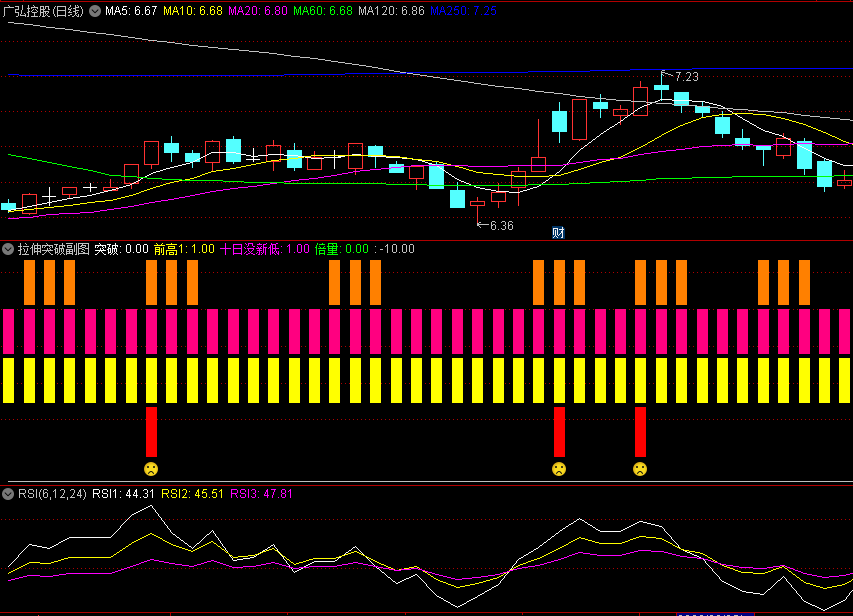Click the 6.36 low price annotation
Screen dimensions: 853x616
point(502,226)
